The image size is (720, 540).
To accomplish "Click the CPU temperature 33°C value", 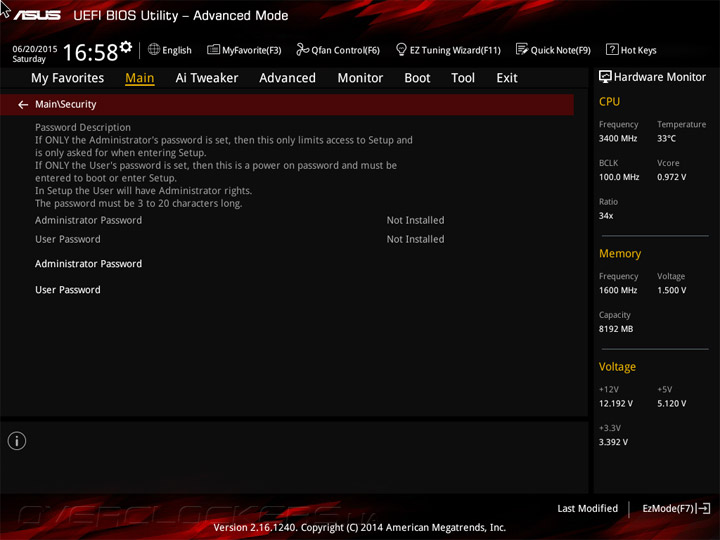I will (x=666, y=138).
